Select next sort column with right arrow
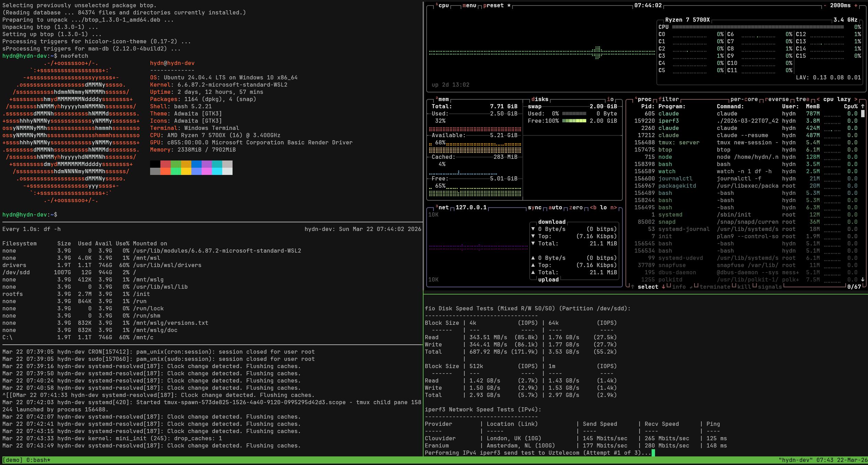This screenshot has width=868, height=465. [856, 99]
